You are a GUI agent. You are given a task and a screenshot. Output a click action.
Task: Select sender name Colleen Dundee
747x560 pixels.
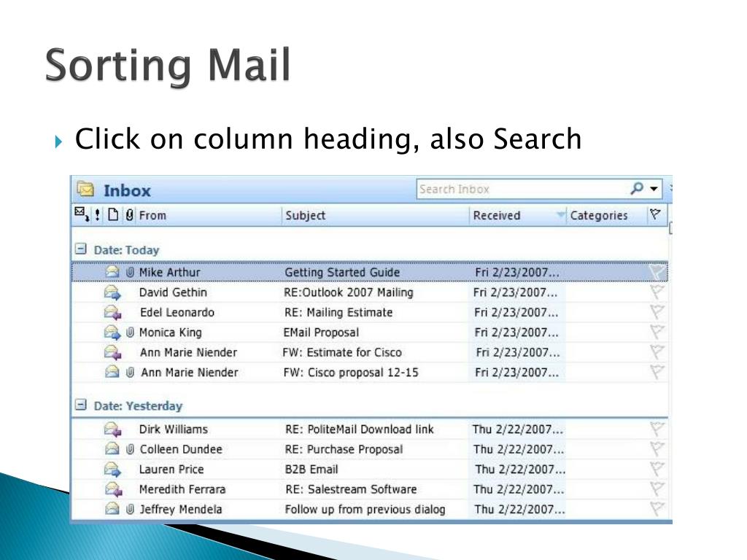click(181, 449)
